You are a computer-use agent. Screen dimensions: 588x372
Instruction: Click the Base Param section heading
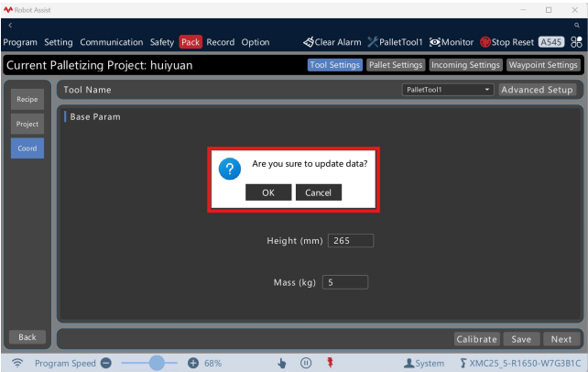coord(95,117)
